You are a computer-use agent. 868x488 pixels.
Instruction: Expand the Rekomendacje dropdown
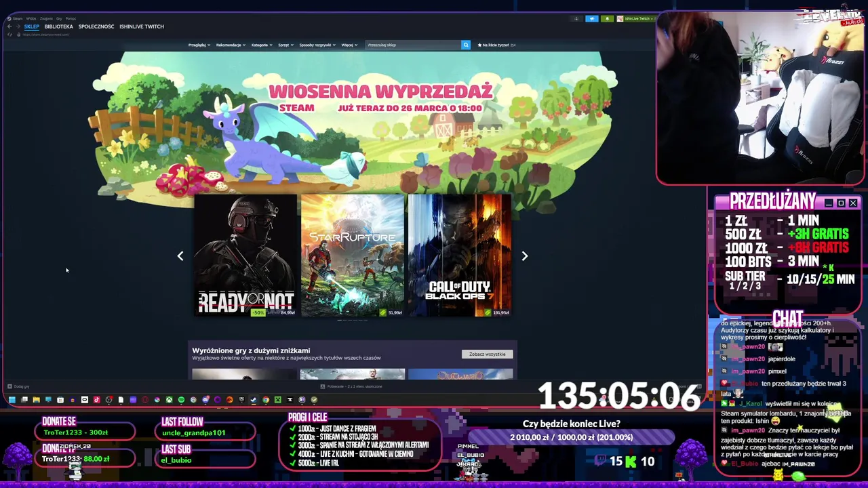pyautogui.click(x=231, y=45)
